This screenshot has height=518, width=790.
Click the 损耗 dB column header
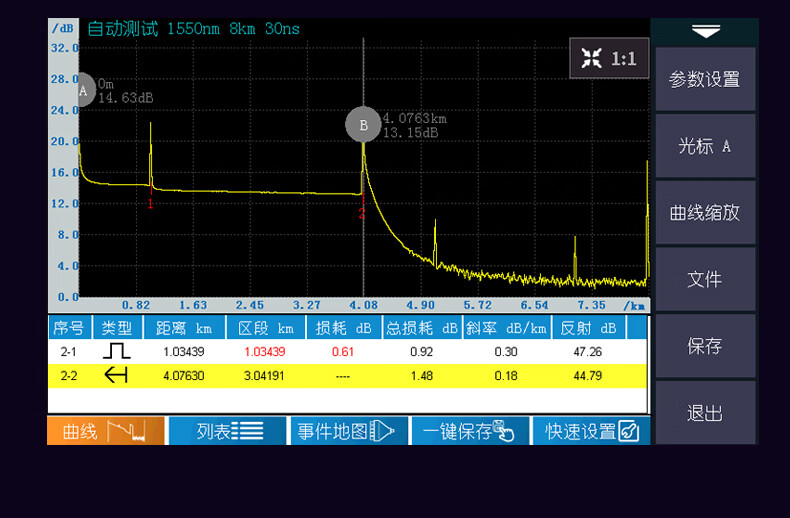tap(344, 329)
